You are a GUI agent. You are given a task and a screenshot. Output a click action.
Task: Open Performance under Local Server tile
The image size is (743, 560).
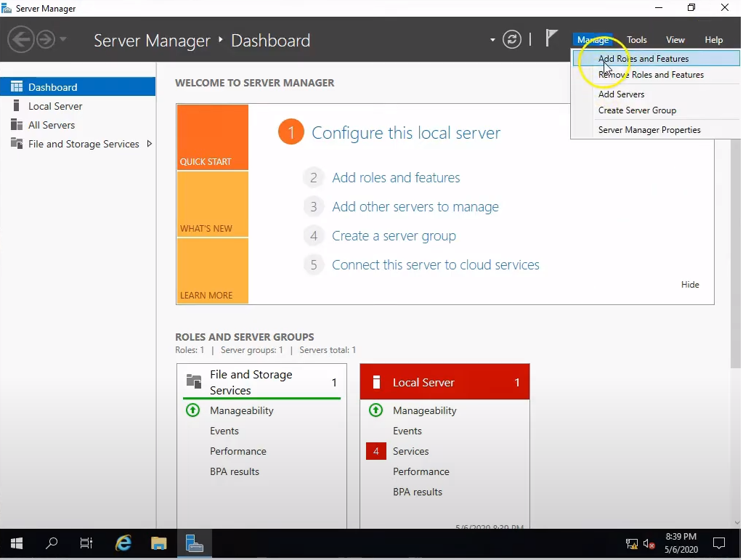[421, 471]
